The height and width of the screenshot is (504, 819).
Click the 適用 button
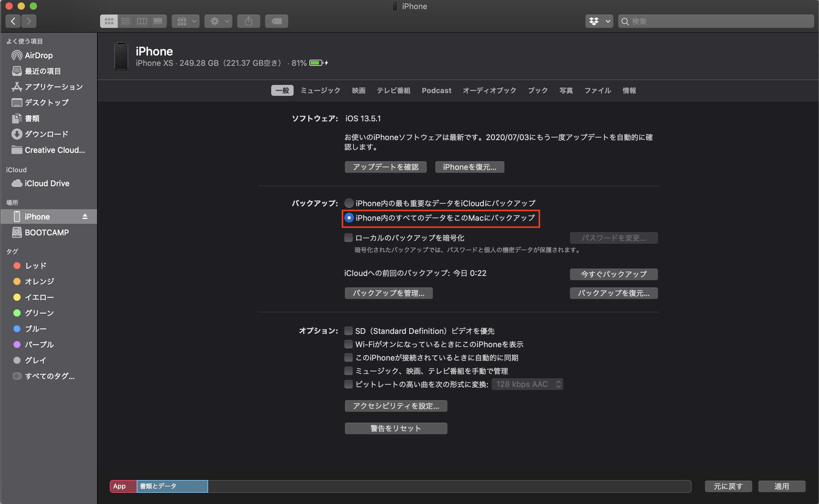click(782, 486)
